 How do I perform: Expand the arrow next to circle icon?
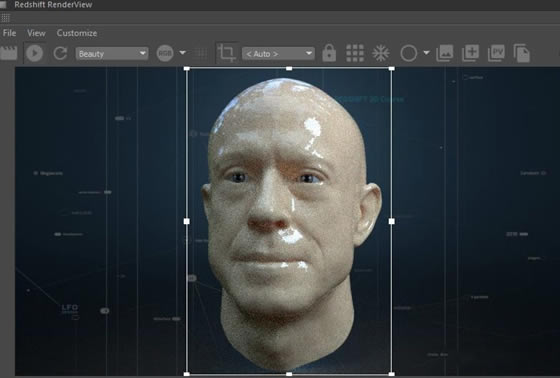[426, 53]
